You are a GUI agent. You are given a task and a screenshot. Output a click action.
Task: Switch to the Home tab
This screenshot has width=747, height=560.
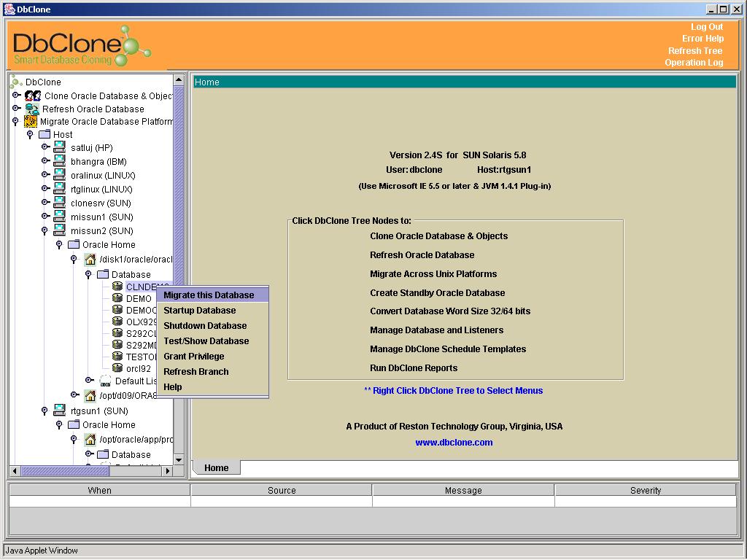click(216, 467)
